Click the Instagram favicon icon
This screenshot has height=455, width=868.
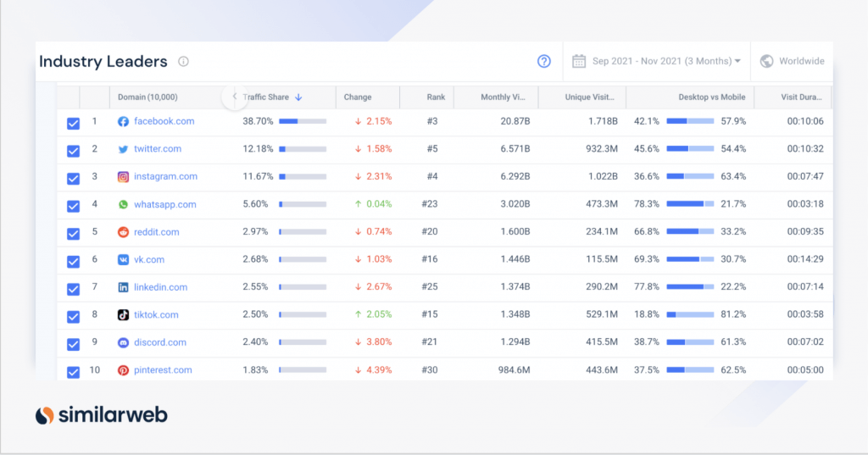pyautogui.click(x=123, y=176)
